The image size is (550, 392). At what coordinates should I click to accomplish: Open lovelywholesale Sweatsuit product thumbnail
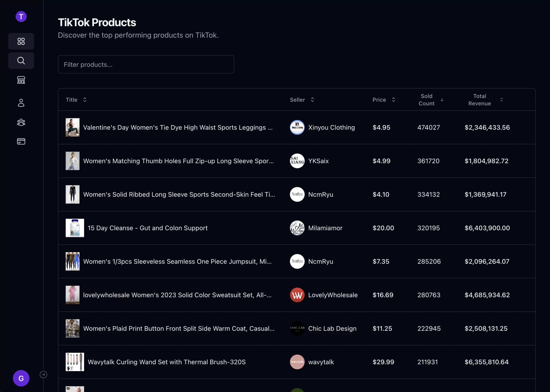72,295
